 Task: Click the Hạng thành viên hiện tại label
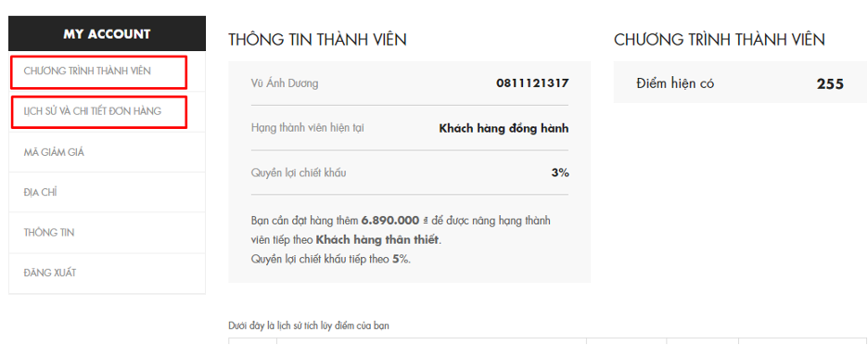(x=307, y=128)
